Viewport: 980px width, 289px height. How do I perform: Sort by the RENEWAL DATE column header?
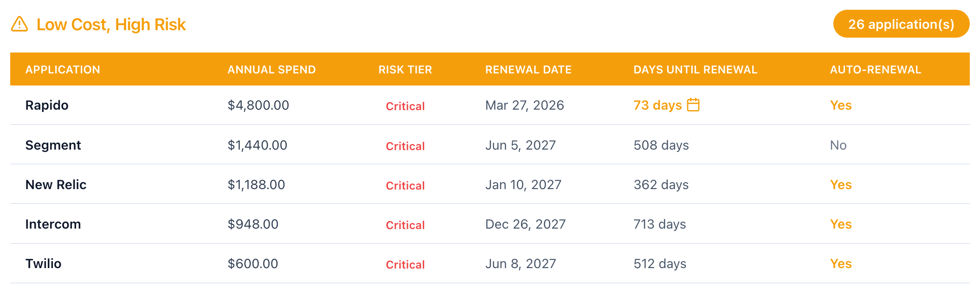point(528,69)
